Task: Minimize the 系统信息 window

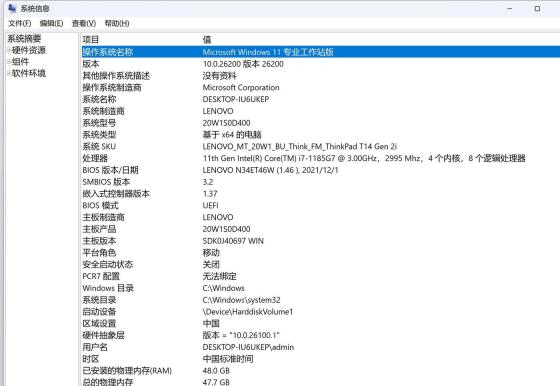Action: tap(510, 8)
